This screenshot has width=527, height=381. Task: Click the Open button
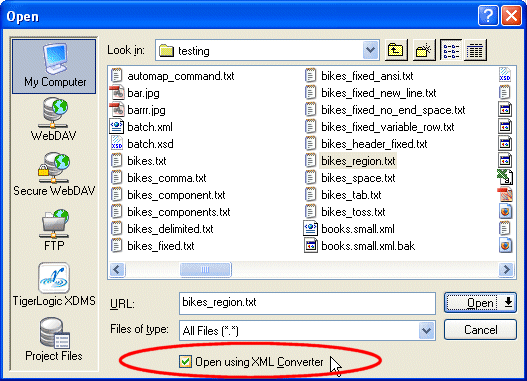[473, 303]
